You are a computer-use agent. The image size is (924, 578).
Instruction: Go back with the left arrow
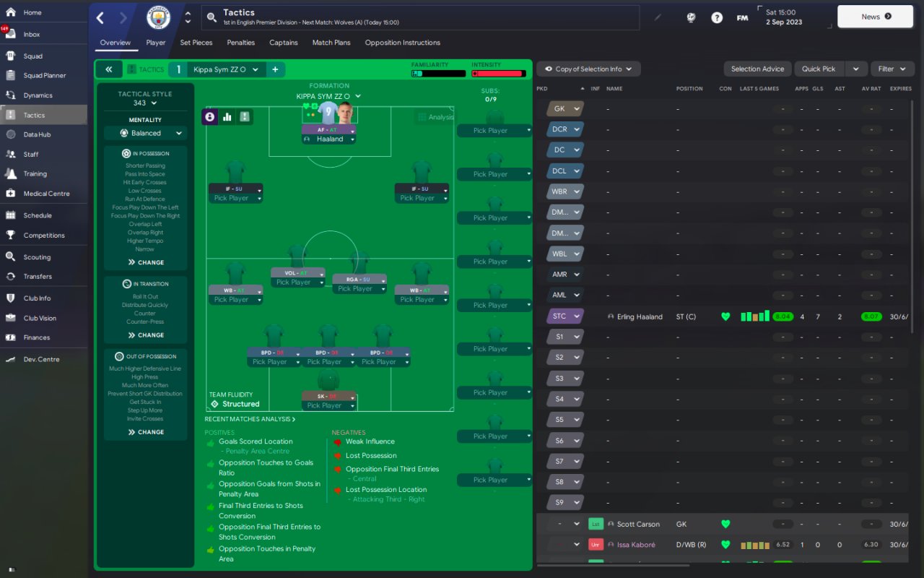click(x=100, y=18)
